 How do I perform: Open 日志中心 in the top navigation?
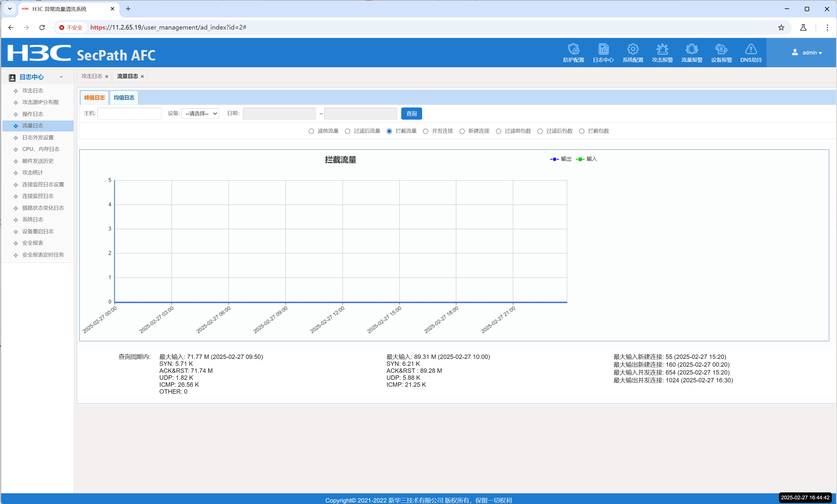[603, 53]
